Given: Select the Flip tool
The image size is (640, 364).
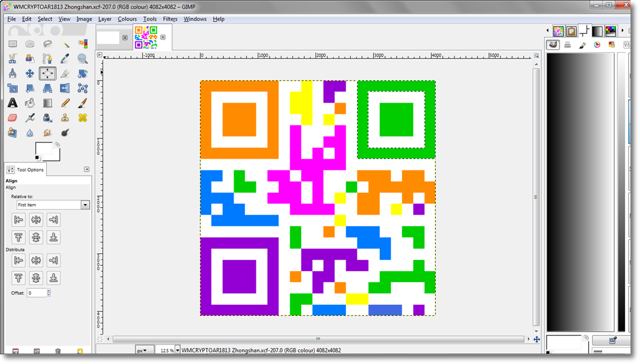Looking at the screenshot, I should [65, 88].
